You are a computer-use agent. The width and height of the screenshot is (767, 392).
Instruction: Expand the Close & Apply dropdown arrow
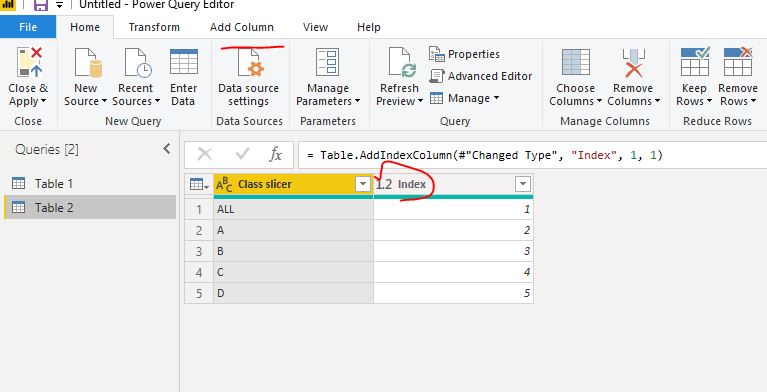click(44, 101)
